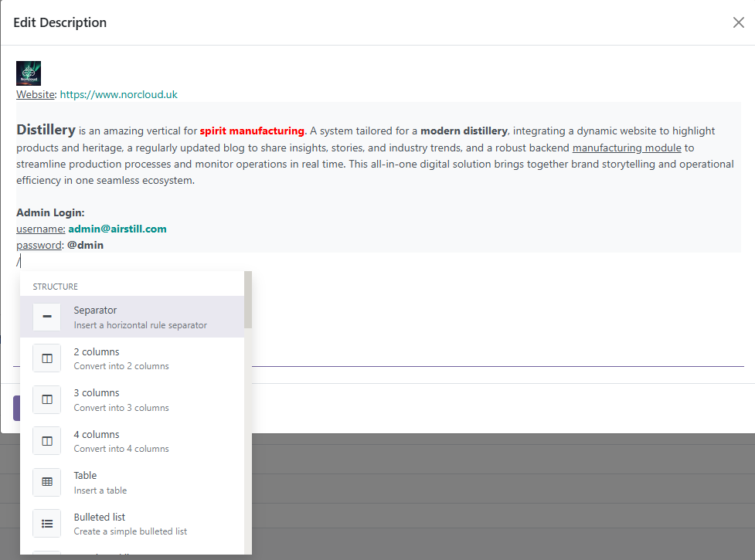The width and height of the screenshot is (755, 560).
Task: Click the bold 'modern distillery' text
Action: [464, 131]
